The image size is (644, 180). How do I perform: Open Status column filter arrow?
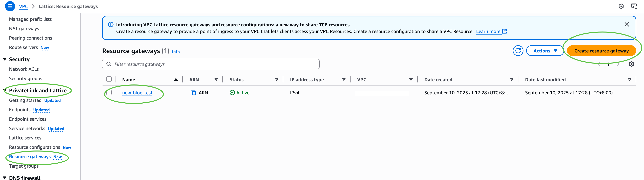click(x=277, y=79)
